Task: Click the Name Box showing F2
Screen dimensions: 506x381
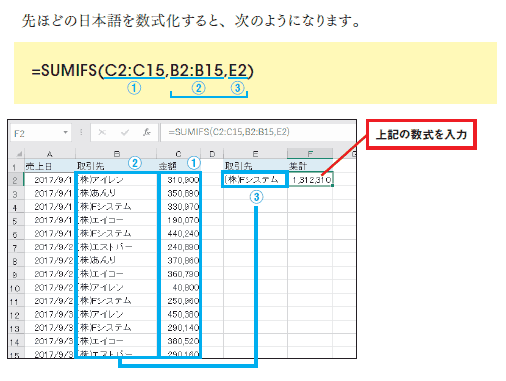Action: [40, 133]
